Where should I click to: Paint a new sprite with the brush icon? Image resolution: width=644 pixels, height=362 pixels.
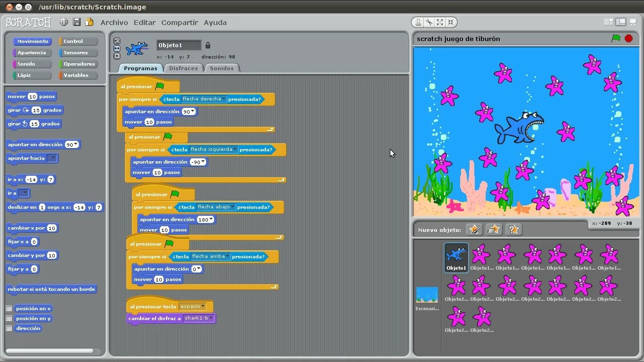pyautogui.click(x=474, y=230)
